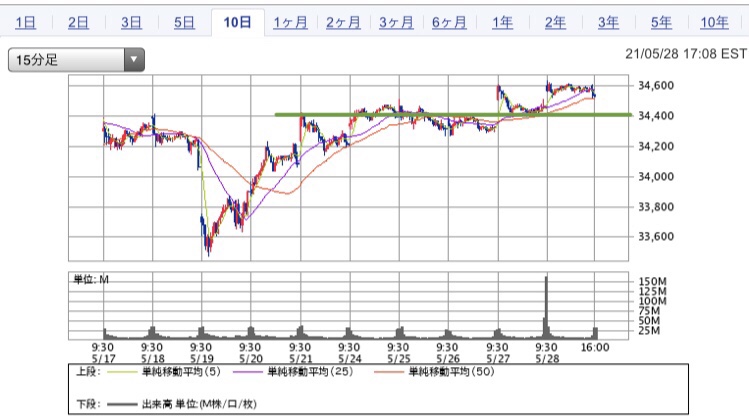Switch to the 3年 chart
The image size is (749, 417).
point(609,22)
